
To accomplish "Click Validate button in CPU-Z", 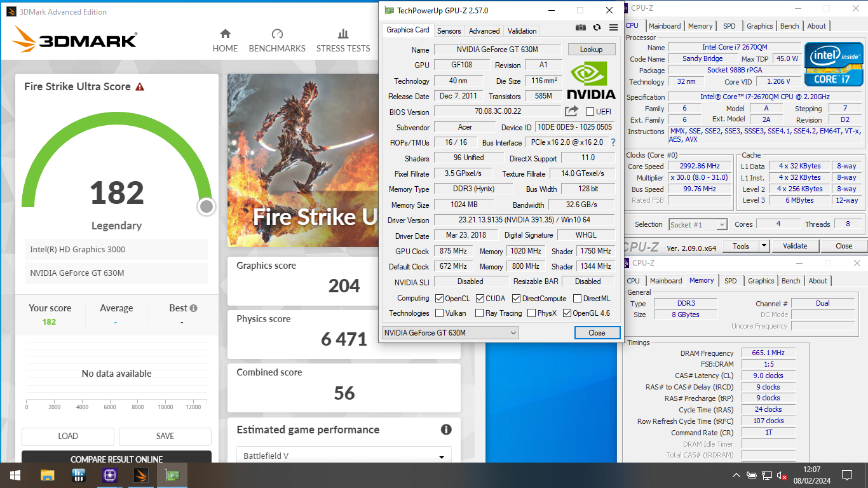I will click(x=795, y=246).
